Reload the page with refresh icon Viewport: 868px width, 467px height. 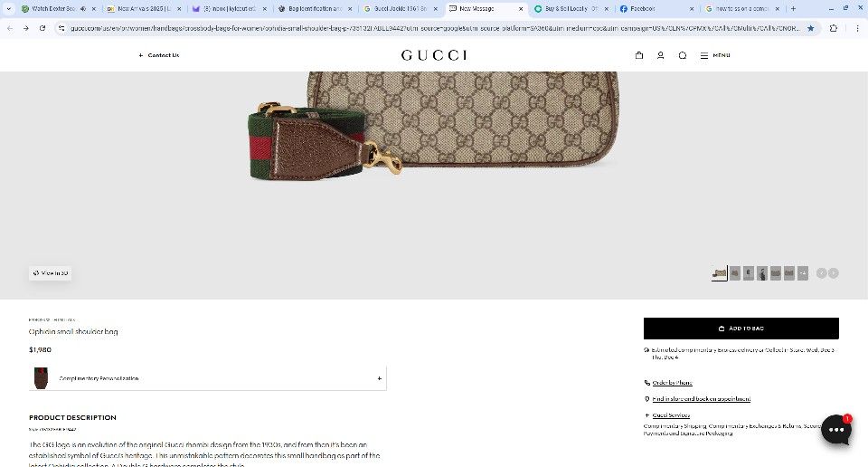pyautogui.click(x=42, y=28)
